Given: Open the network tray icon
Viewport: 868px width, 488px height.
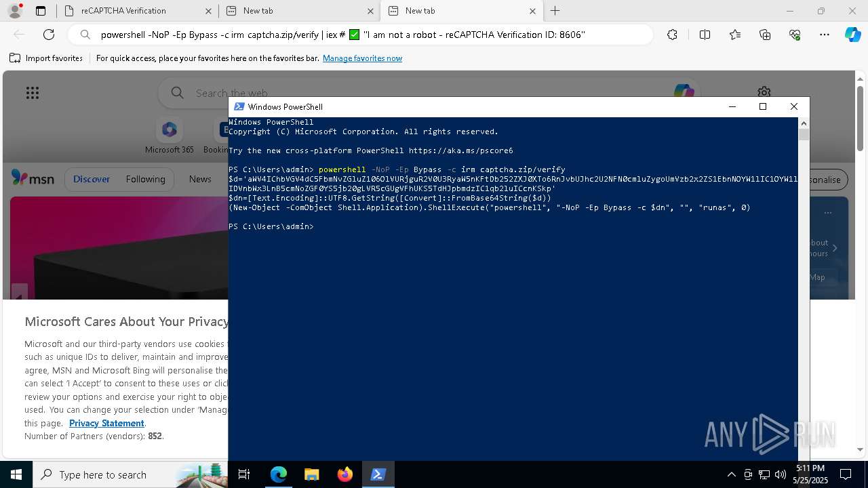Looking at the screenshot, I should point(764,474).
